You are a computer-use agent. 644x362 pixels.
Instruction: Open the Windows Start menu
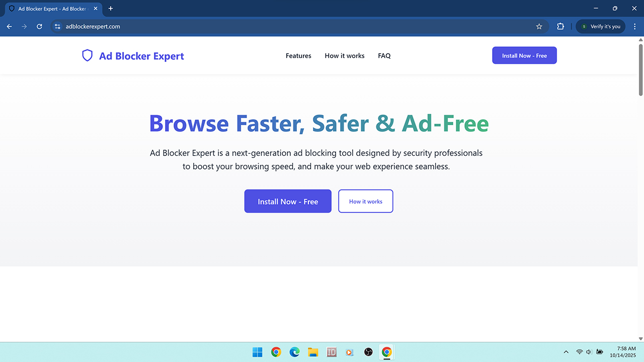pos(258,352)
